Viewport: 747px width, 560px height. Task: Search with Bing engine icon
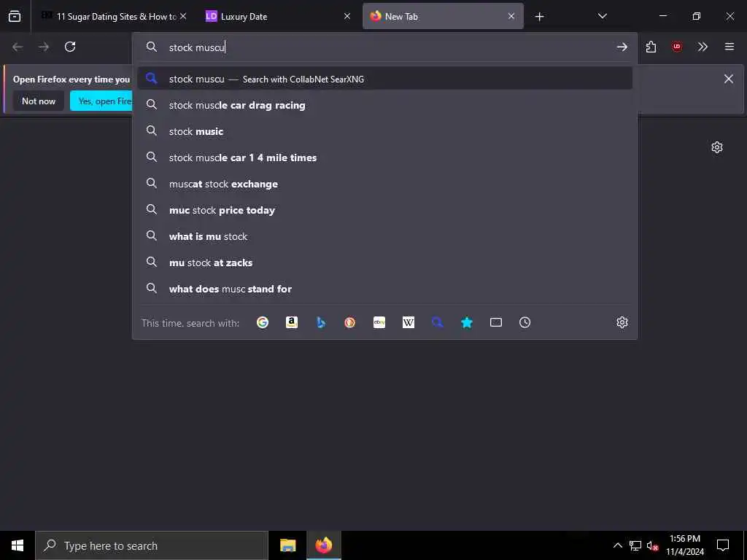click(321, 322)
